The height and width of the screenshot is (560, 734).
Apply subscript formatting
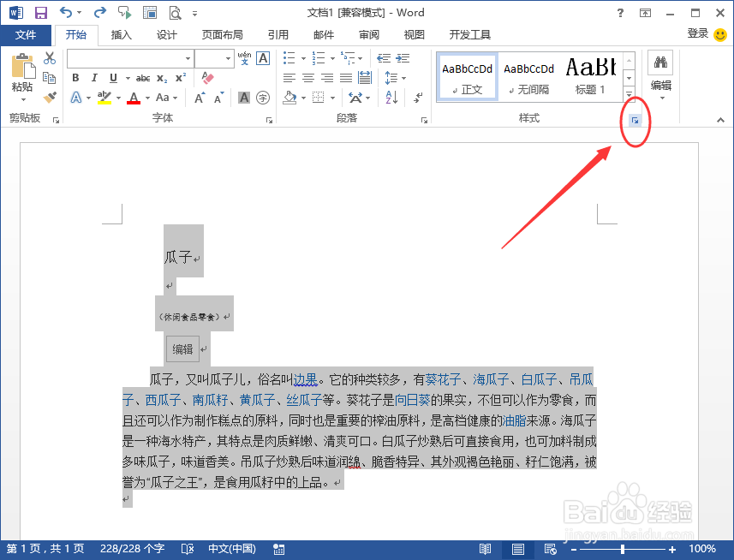[x=160, y=77]
